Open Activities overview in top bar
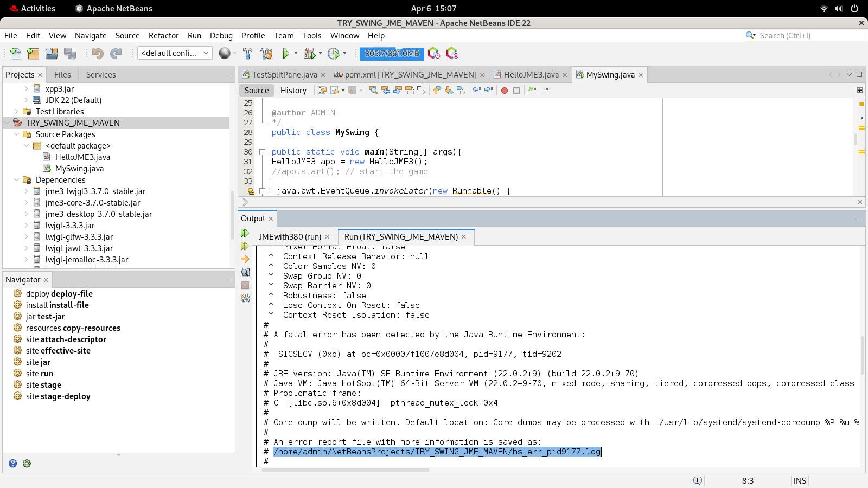The image size is (868, 488). pyautogui.click(x=33, y=9)
